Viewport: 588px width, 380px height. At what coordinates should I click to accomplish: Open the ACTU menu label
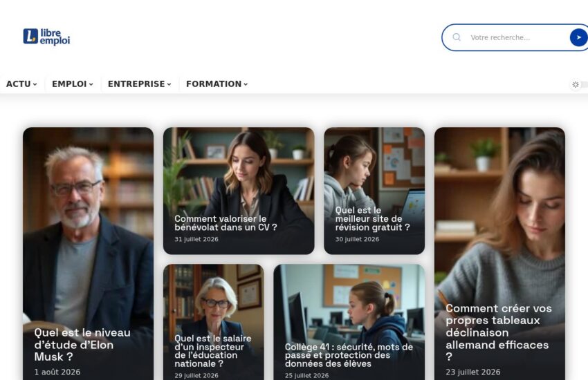[x=19, y=84]
